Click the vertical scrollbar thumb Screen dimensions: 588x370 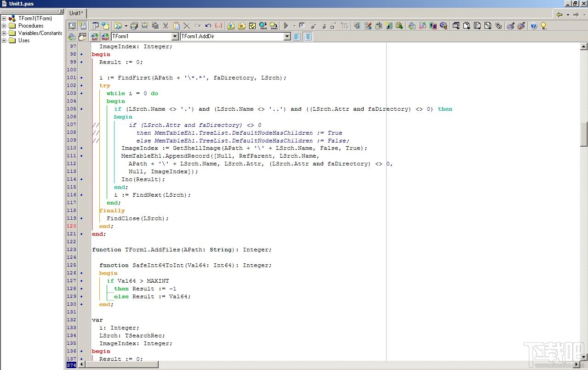pyautogui.click(x=584, y=134)
